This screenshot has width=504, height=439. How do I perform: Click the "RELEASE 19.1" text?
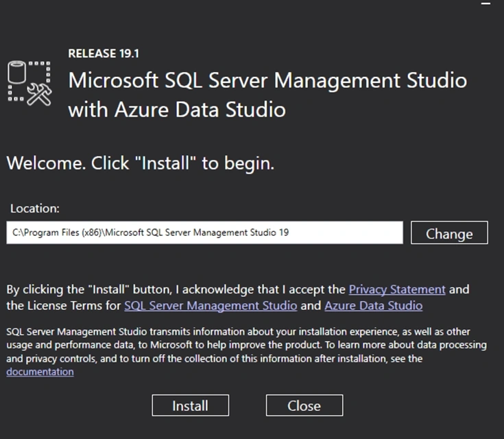point(104,54)
